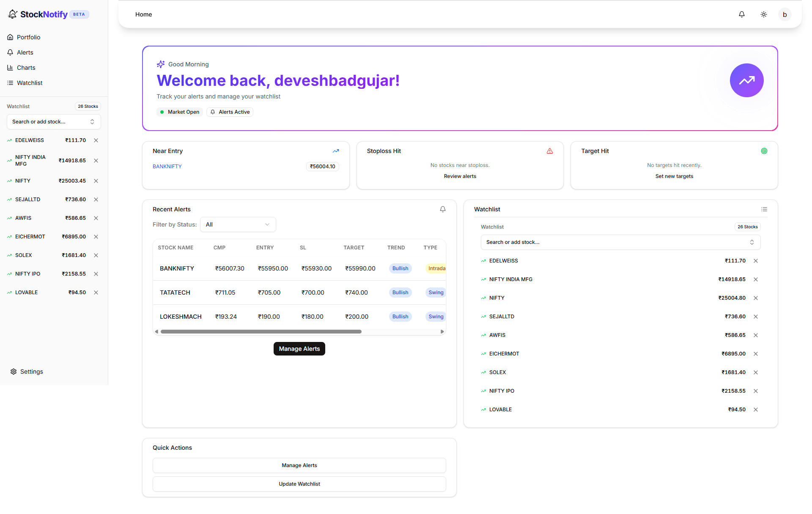Toggle light/dark theme via sun icon
Viewport: 812px width, 514px height.
tap(764, 14)
